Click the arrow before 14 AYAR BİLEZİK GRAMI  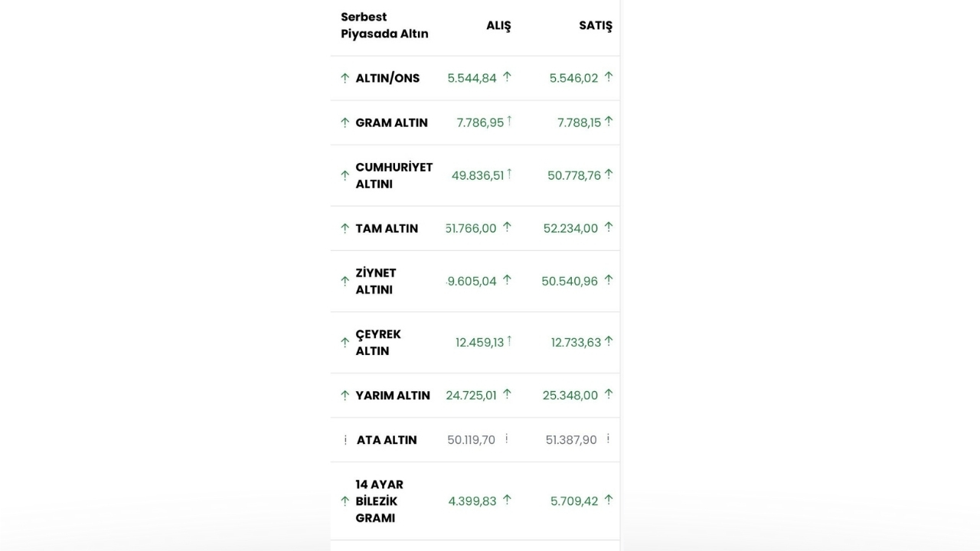point(345,501)
